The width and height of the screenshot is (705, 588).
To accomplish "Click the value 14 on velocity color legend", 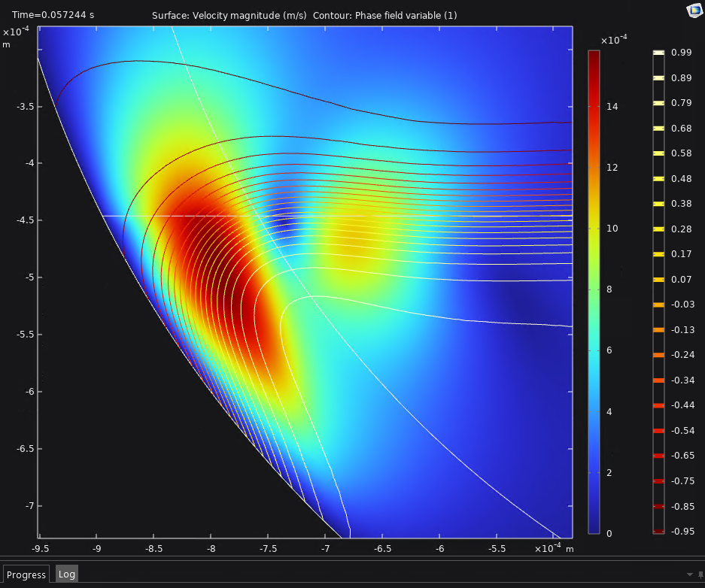I will pyautogui.click(x=612, y=107).
